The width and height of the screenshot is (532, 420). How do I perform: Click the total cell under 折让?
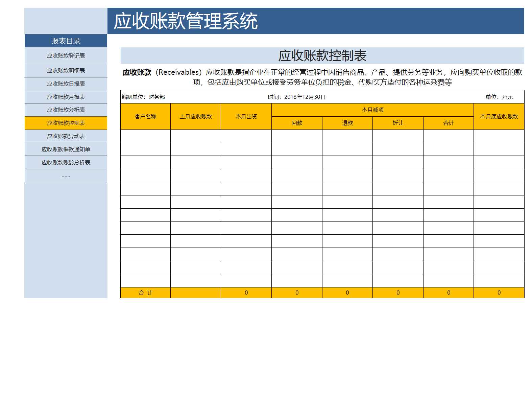(398, 293)
